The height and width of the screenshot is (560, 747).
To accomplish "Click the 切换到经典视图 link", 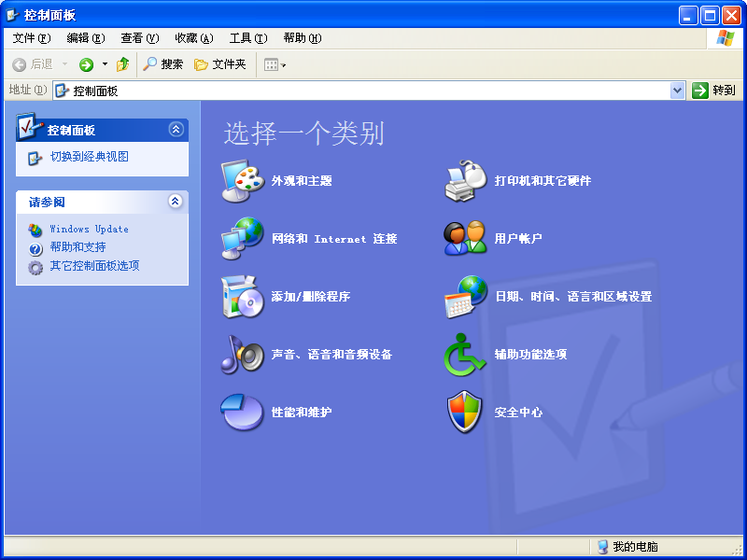I will pos(90,157).
